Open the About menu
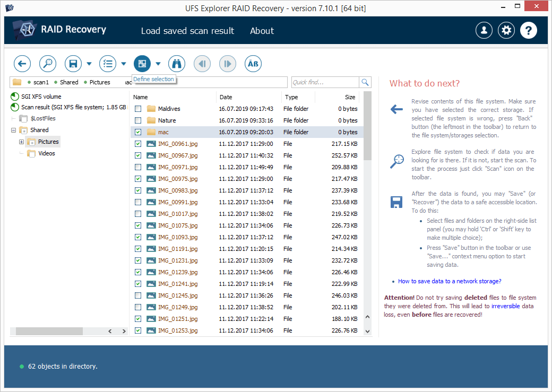 262,31
